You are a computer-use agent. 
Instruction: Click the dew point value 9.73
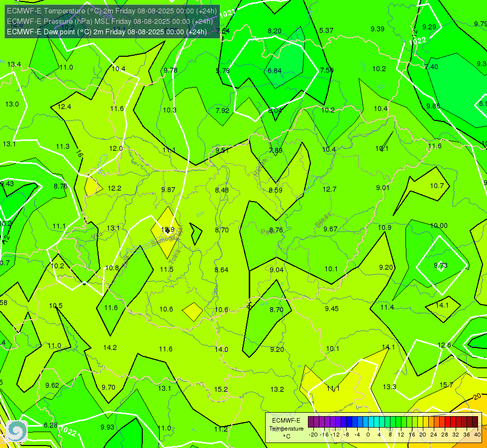[x=441, y=265]
